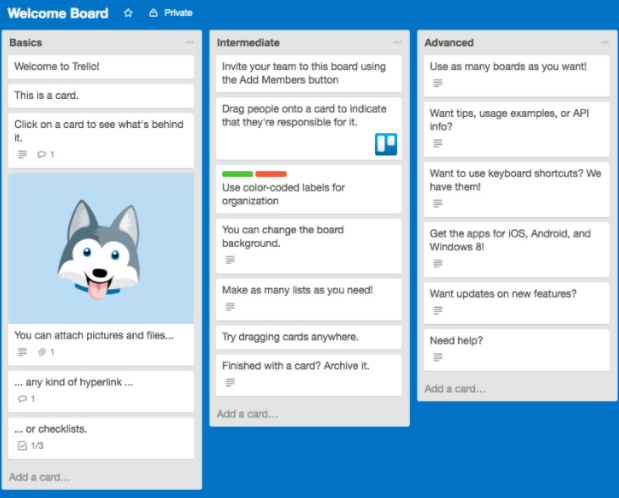Click the Trello logo member avatar

click(x=386, y=144)
